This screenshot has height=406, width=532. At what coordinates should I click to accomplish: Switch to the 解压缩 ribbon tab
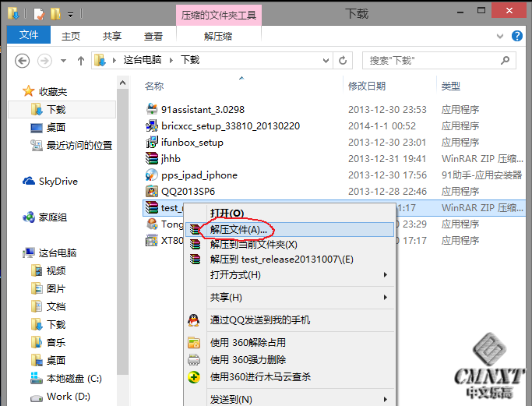coord(218,36)
